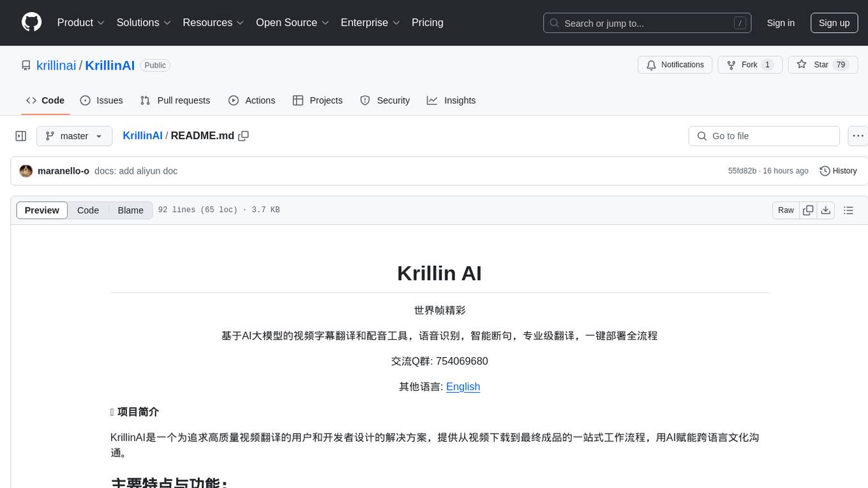Click the 92 lines (65 loc) file info
868x488 pixels.
[x=198, y=210]
